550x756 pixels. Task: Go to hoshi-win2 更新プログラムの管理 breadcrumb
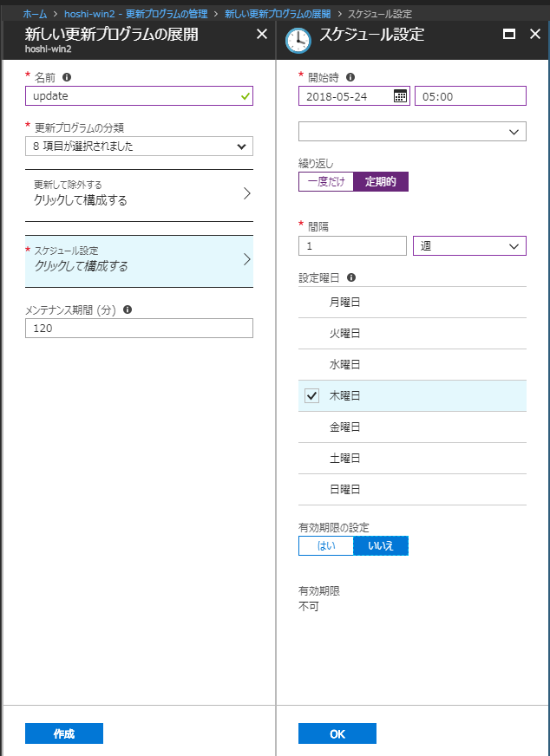point(135,14)
